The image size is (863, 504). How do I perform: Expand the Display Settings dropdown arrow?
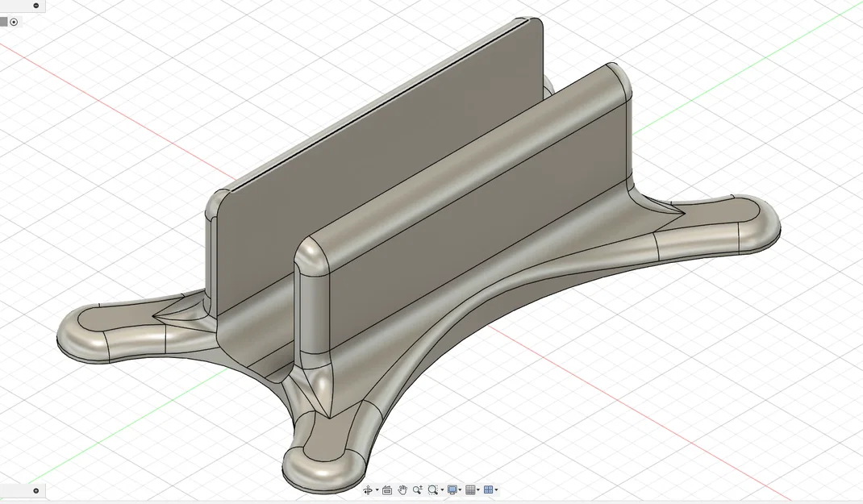[x=460, y=489]
